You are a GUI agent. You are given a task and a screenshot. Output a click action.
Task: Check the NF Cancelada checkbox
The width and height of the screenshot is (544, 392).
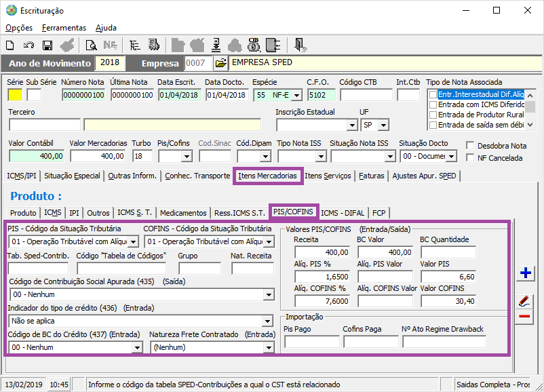click(x=470, y=158)
